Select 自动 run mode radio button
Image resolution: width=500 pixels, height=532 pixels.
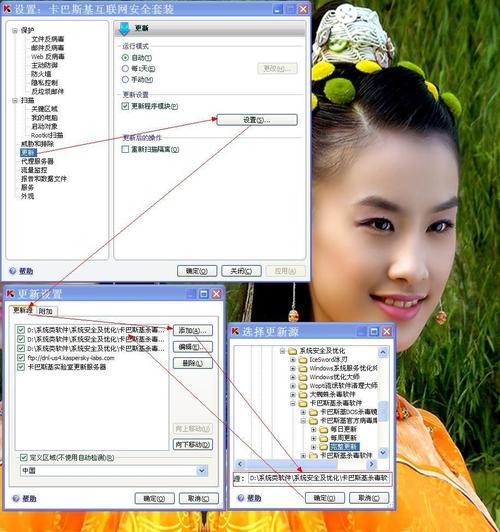coord(125,58)
